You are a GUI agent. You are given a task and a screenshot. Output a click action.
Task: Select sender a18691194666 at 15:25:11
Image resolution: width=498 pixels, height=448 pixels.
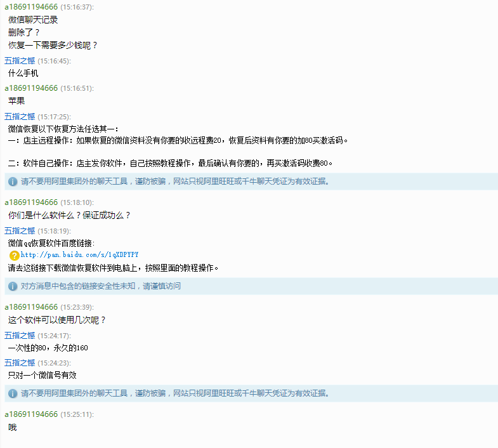pos(31,414)
